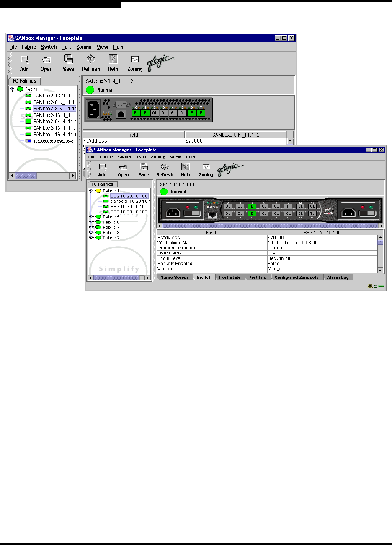This screenshot has width=392, height=545.
Task: Open the Zoning menu in the front window
Action: [x=158, y=157]
